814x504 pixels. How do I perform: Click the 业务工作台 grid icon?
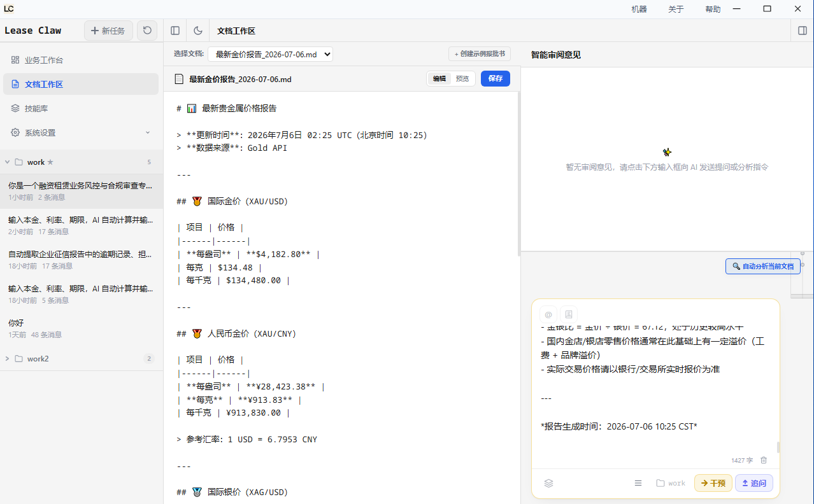click(x=15, y=60)
